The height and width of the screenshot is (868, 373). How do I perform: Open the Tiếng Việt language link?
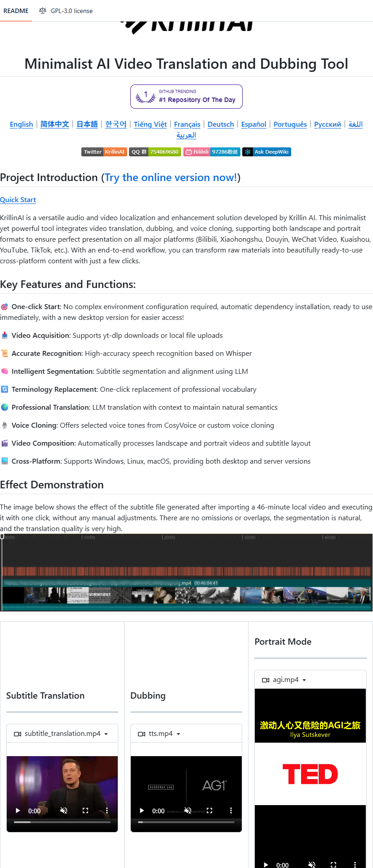pos(150,124)
